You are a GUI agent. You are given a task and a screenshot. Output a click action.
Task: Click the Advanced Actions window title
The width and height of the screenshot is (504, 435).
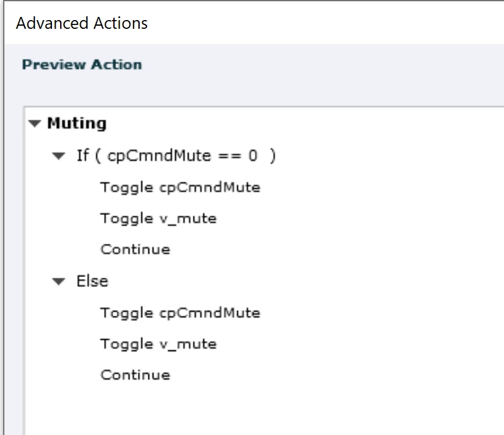tap(82, 24)
